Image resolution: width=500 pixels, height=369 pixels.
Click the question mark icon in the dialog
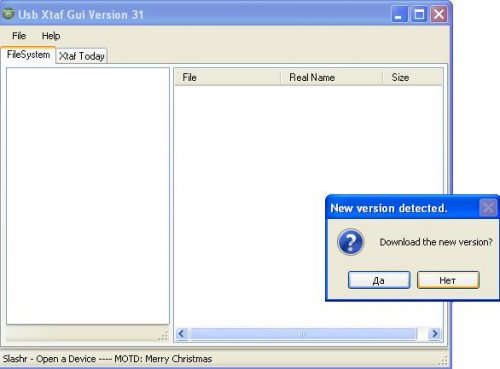pyautogui.click(x=350, y=242)
